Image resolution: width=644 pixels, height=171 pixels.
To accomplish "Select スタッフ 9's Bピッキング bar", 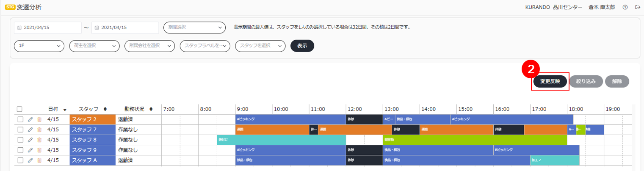I will [x=536, y=150].
